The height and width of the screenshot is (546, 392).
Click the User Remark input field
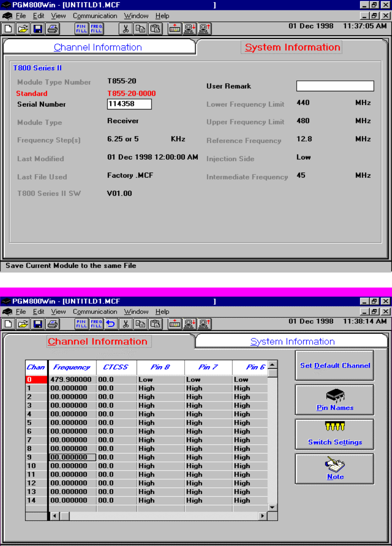pos(335,86)
